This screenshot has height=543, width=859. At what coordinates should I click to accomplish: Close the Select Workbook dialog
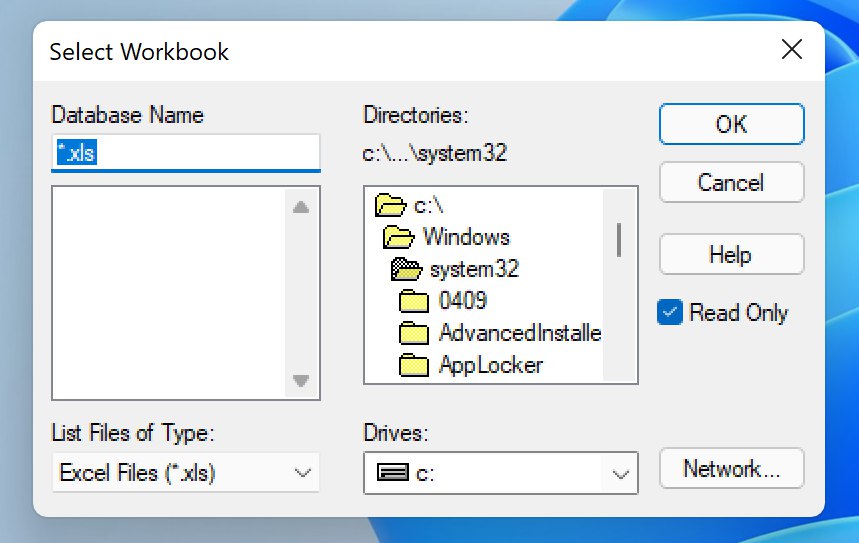click(792, 50)
